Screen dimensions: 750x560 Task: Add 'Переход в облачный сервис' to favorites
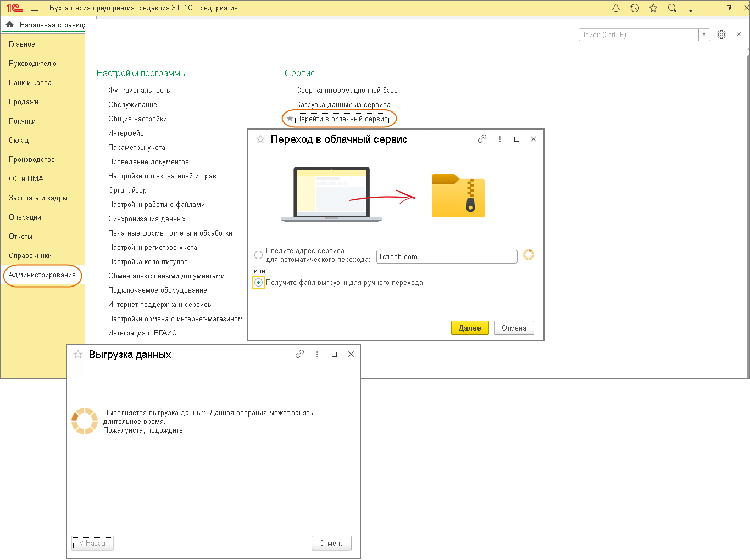(260, 139)
